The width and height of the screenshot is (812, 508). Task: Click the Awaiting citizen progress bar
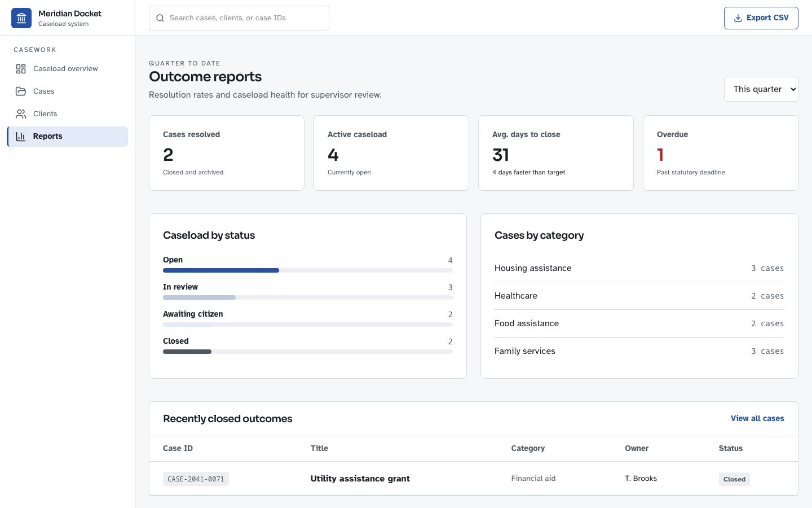click(308, 325)
